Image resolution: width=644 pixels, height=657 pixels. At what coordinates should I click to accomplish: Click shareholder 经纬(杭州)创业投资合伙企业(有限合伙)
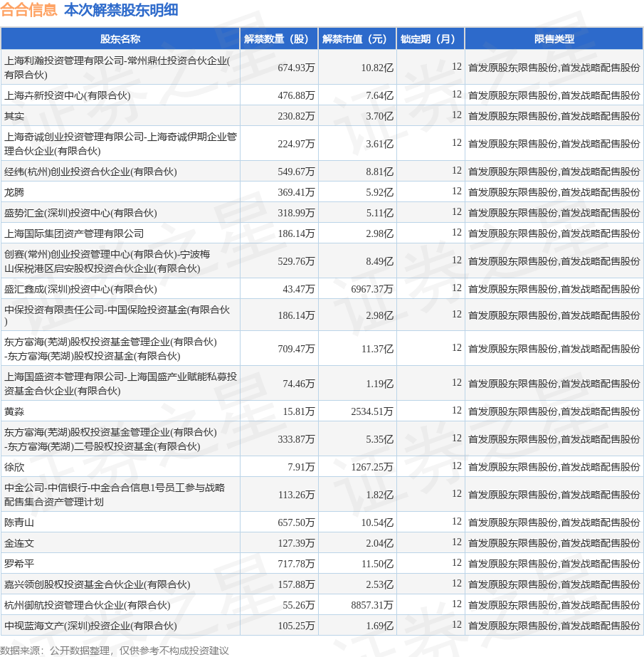coord(90,172)
